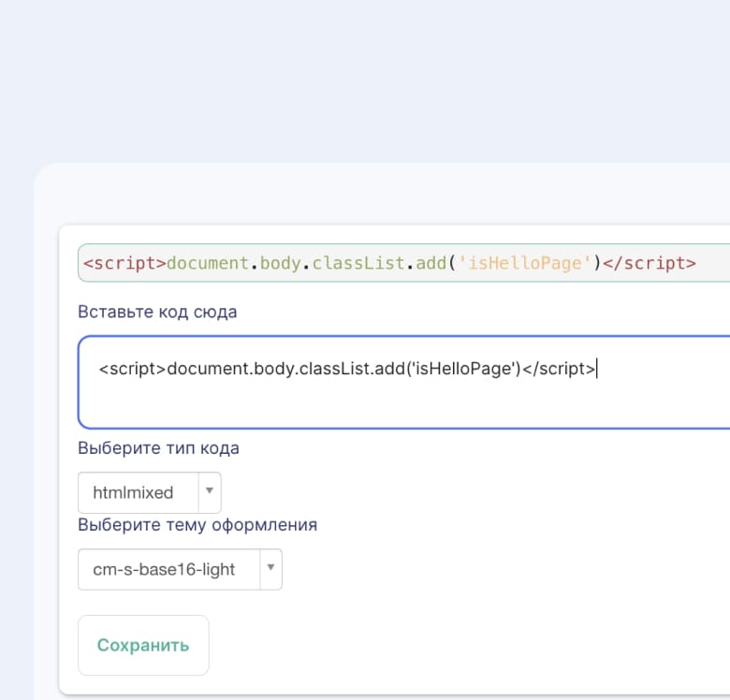Click the arrow beside htmlmixed
Image resolution: width=730 pixels, height=700 pixels.
(210, 490)
